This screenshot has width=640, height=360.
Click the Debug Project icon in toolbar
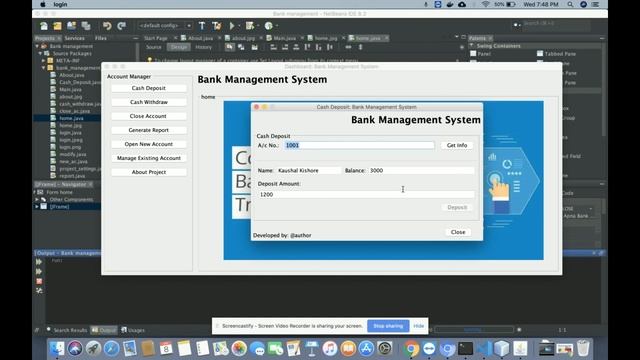point(249,26)
